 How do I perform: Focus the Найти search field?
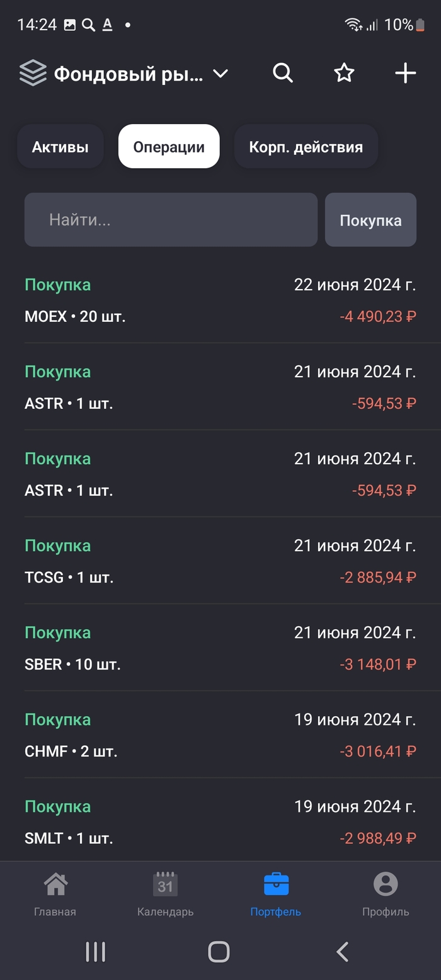171,220
